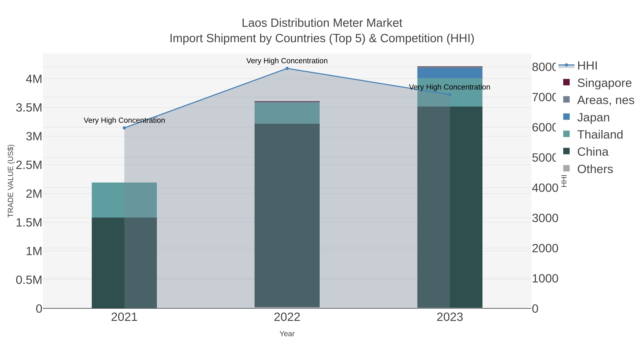The width and height of the screenshot is (644, 362).
Task: Click the vertical HHI axis title
Action: click(564, 181)
